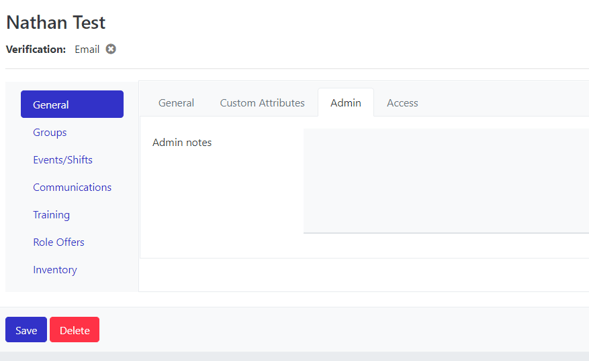Click the Email verification text
589x361 pixels.
87,49
